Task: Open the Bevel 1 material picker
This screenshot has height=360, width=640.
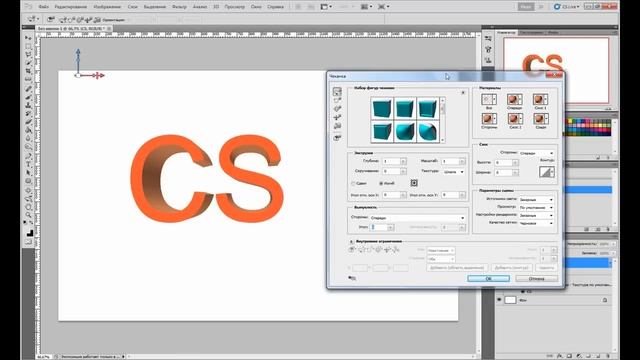Action: 540,99
